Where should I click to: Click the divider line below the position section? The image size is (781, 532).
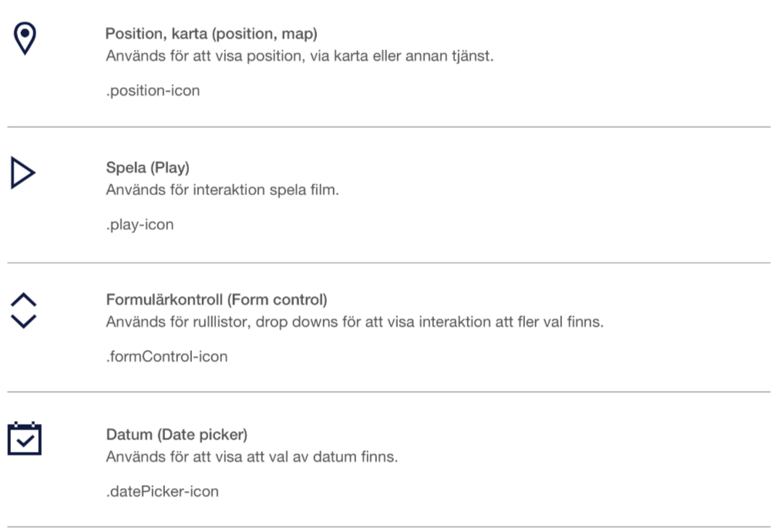click(389, 127)
